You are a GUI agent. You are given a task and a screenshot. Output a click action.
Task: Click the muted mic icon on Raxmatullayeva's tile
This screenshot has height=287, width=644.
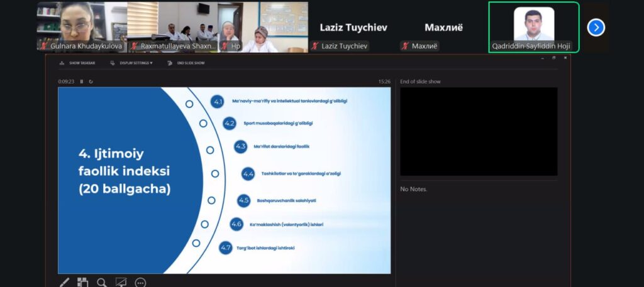135,46
